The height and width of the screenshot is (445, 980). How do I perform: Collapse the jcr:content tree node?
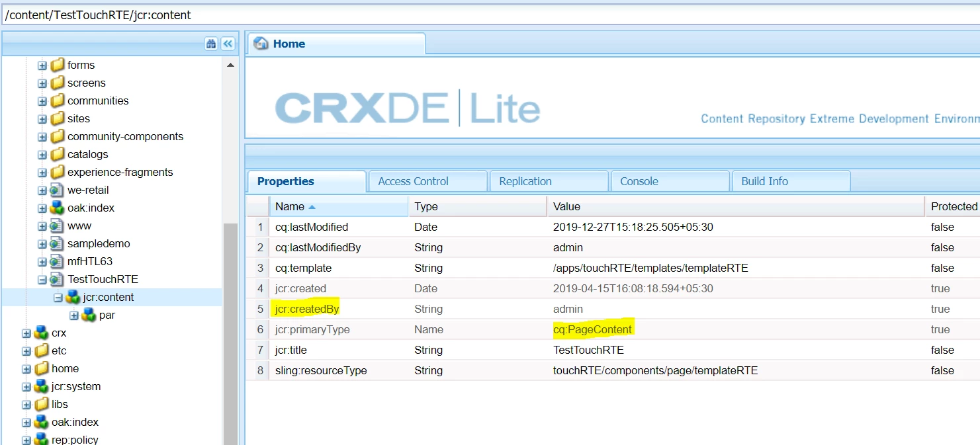pyautogui.click(x=58, y=298)
